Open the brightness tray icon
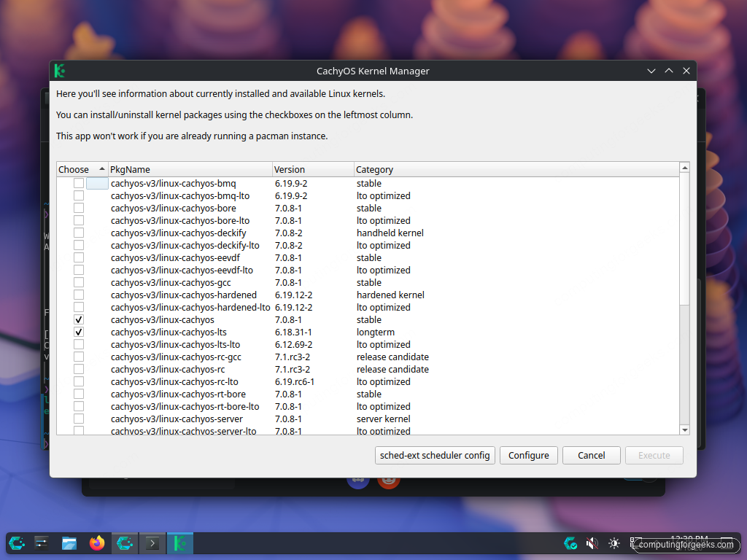 (x=614, y=543)
